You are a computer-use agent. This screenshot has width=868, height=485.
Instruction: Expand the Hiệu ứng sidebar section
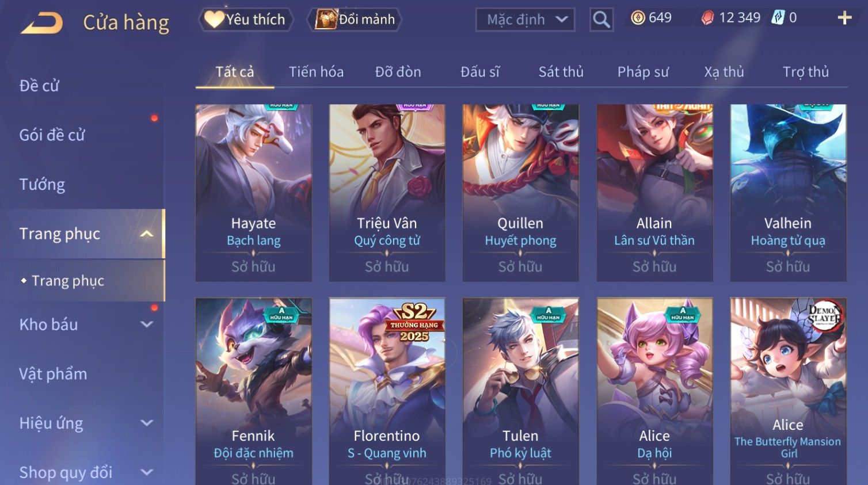[147, 423]
